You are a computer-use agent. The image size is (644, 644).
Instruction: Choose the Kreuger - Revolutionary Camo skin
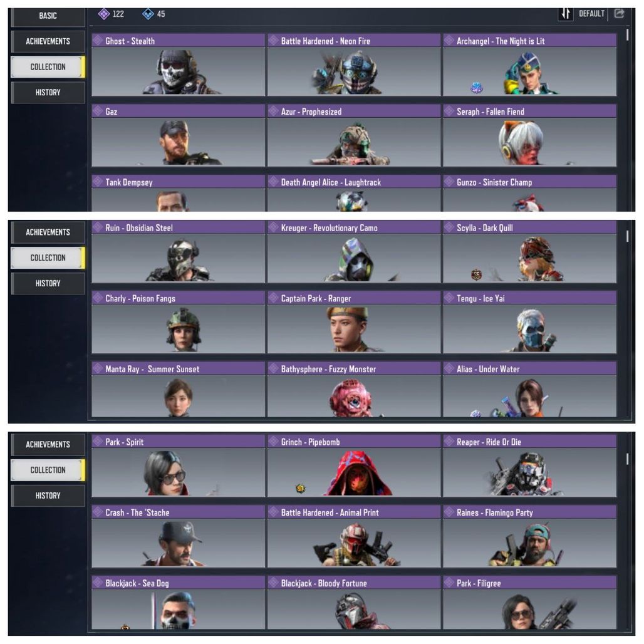pos(354,252)
